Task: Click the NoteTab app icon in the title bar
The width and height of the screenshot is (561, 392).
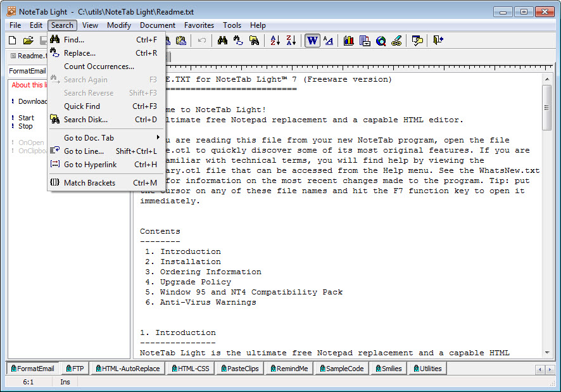Action: click(11, 11)
